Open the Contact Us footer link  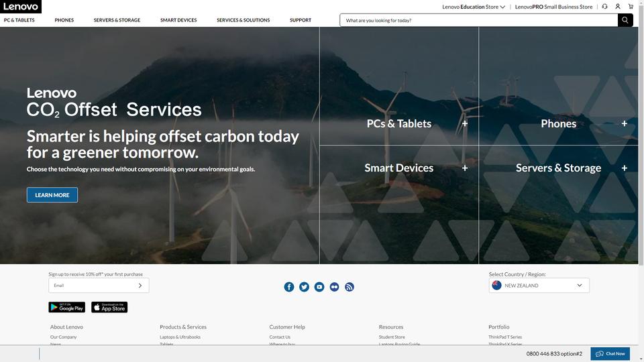tap(280, 337)
